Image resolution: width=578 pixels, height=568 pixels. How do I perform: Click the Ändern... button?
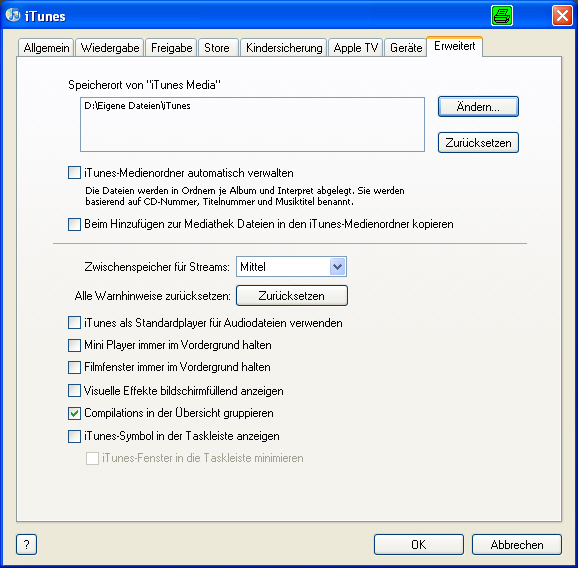tap(478, 107)
